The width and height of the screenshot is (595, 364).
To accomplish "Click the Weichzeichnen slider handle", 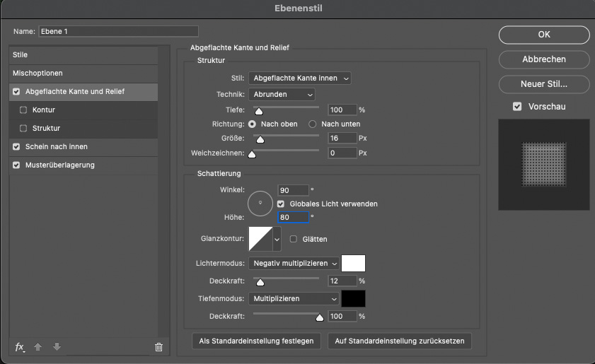I will pos(252,154).
